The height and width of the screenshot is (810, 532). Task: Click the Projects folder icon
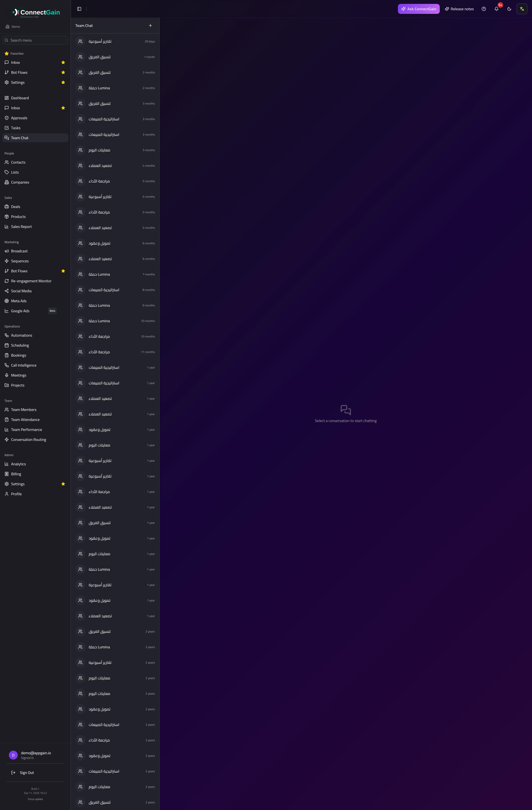(7, 385)
